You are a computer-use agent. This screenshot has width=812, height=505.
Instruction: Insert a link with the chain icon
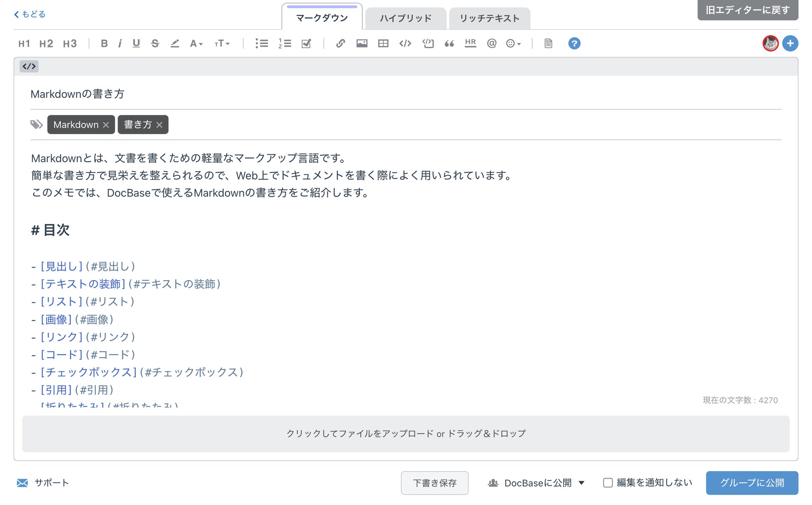coord(340,43)
